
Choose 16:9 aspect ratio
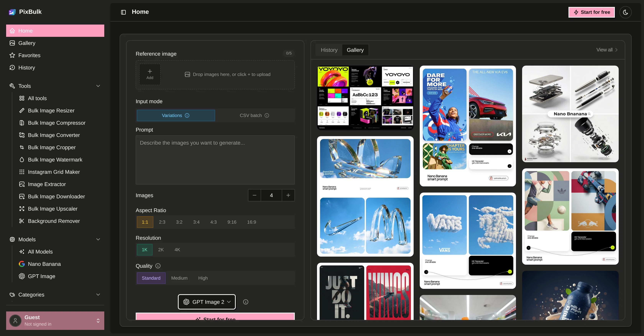(x=251, y=222)
